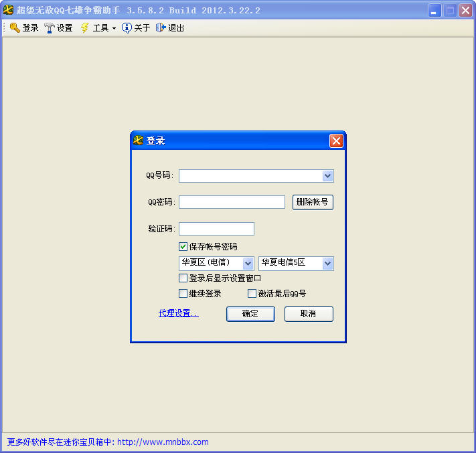Viewport: 476px width, 453px height.
Task: Open the 工具 dropdown menu
Action: (x=98, y=28)
